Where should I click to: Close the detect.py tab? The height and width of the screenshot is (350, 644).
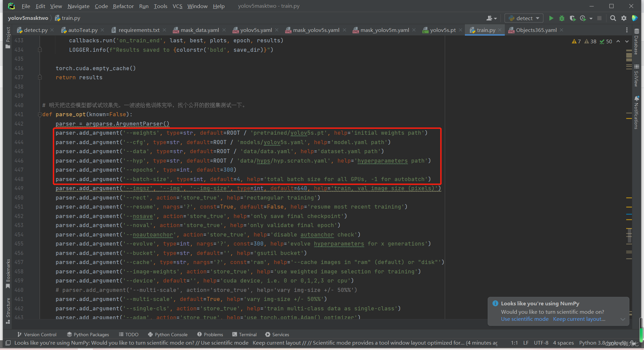coord(52,30)
